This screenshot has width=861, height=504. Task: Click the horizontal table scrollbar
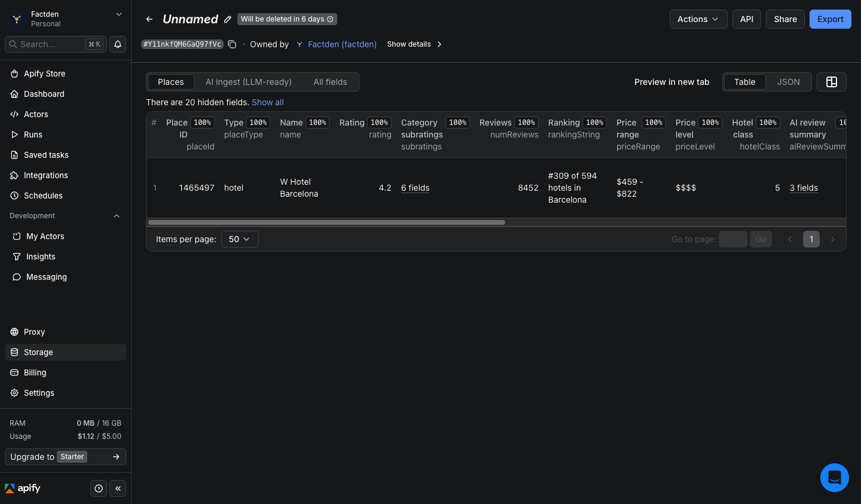326,222
